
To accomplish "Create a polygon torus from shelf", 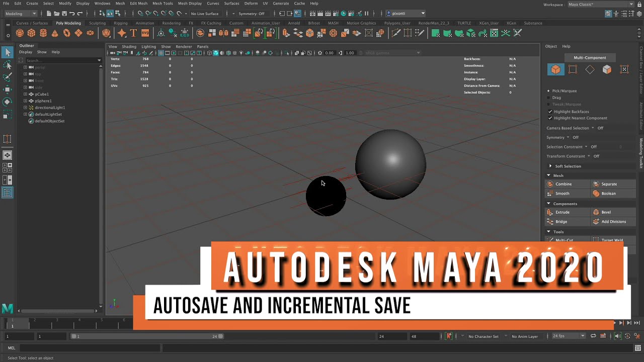I will 67,33.
